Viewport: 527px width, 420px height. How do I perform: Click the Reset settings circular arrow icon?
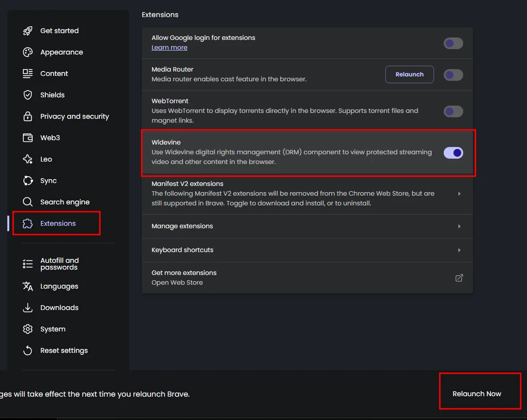click(x=28, y=350)
